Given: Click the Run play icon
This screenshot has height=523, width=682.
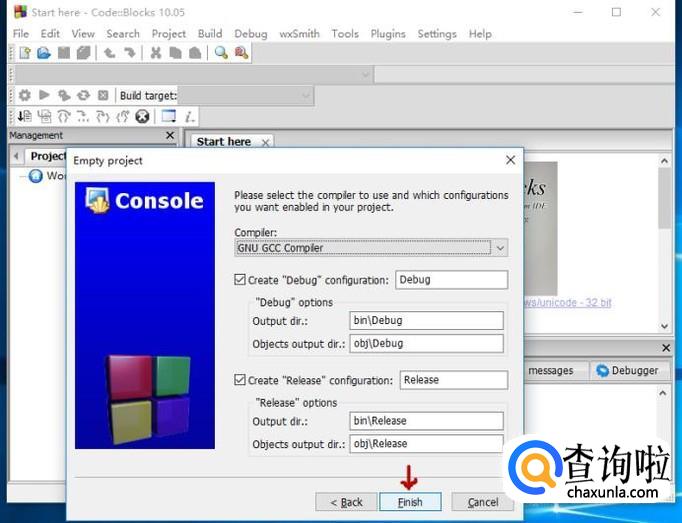Looking at the screenshot, I should coord(44,95).
